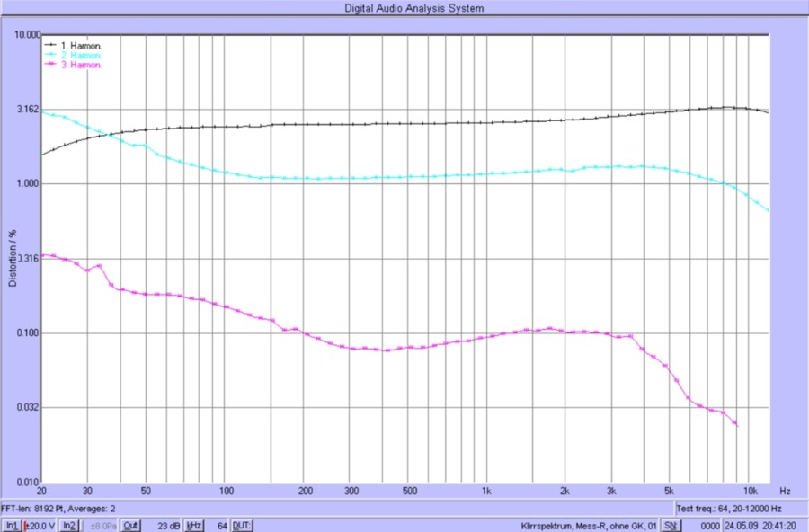Click the magenta 3. Harmon. line marker icon

pyautogui.click(x=49, y=65)
